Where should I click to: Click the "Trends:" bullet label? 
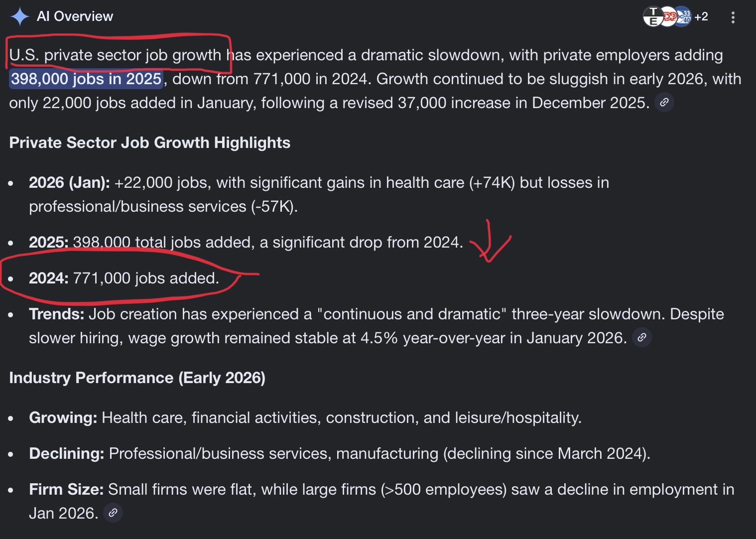(x=56, y=314)
